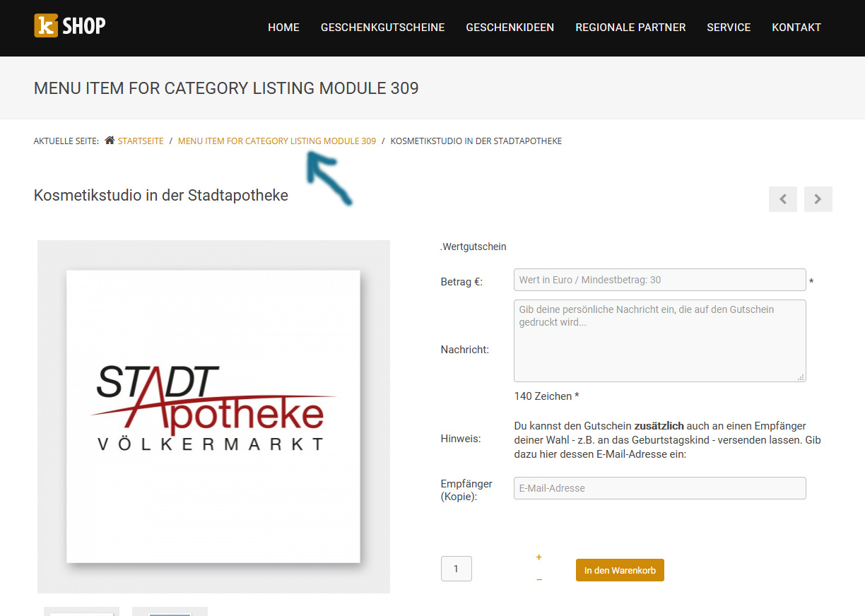
Task: Click the second small thumbnail below image
Action: click(170, 611)
